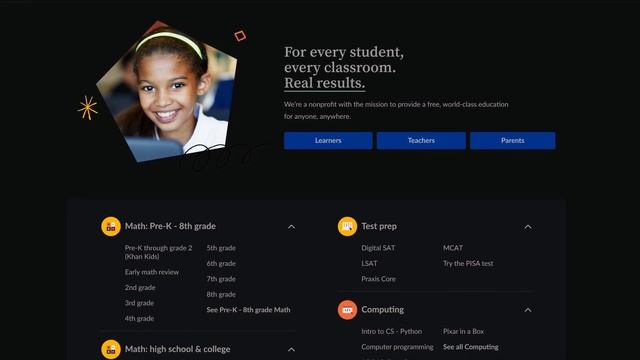Select the 2nd grade math course
Image resolution: width=640 pixels, height=360 pixels.
pyautogui.click(x=140, y=287)
